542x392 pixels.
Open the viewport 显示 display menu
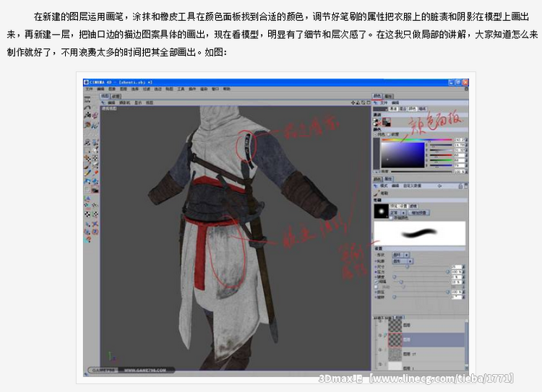(x=138, y=103)
